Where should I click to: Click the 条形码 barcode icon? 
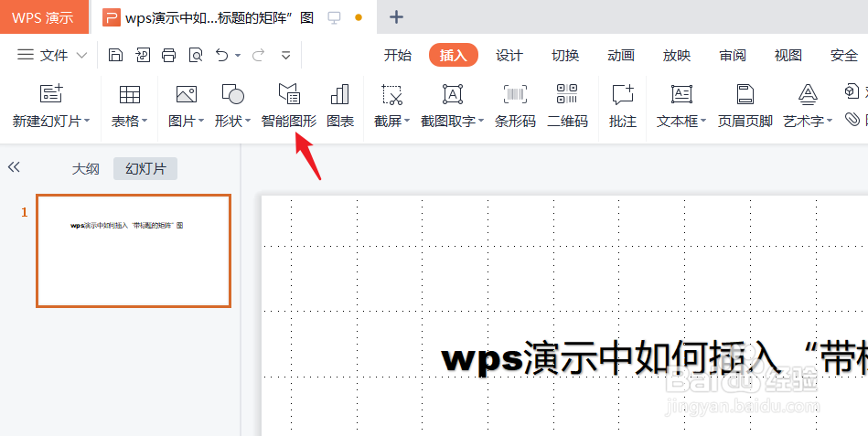[x=515, y=95]
